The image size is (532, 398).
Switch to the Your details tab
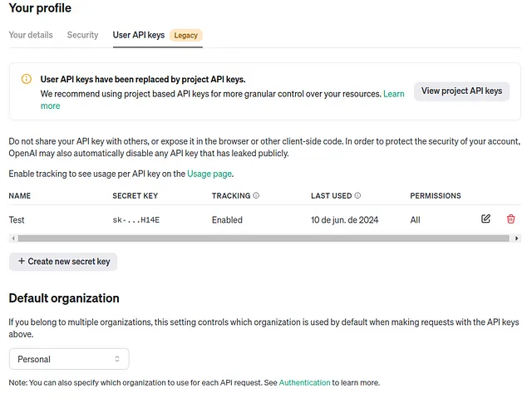(x=31, y=35)
